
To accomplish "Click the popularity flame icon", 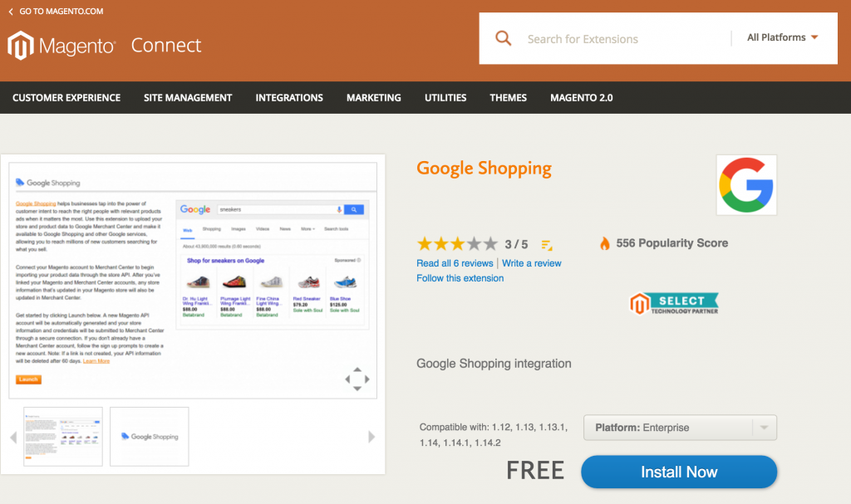I will (x=605, y=243).
